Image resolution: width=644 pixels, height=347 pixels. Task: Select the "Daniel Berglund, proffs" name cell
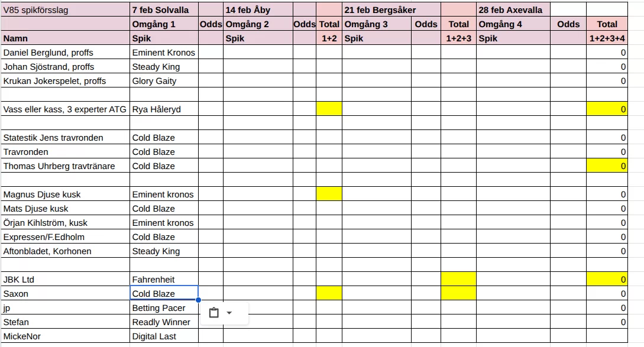[x=65, y=53]
